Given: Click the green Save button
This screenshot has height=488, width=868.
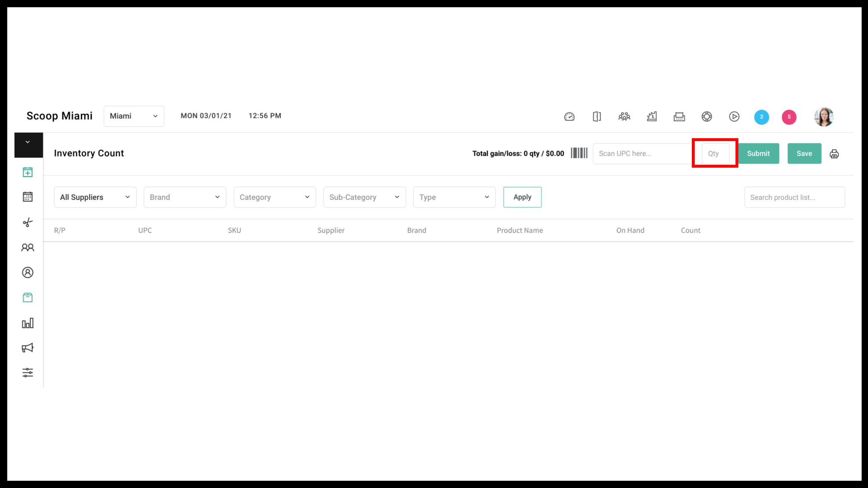Looking at the screenshot, I should click(x=804, y=154).
